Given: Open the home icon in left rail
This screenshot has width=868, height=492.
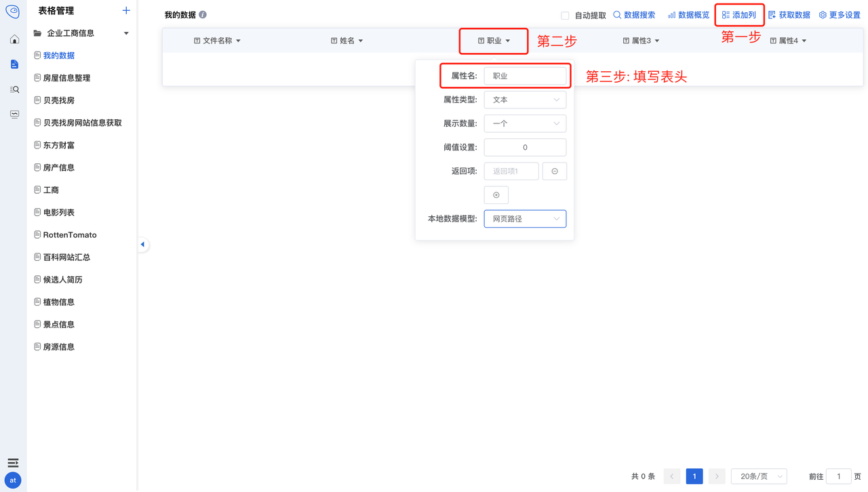Looking at the screenshot, I should tap(14, 39).
